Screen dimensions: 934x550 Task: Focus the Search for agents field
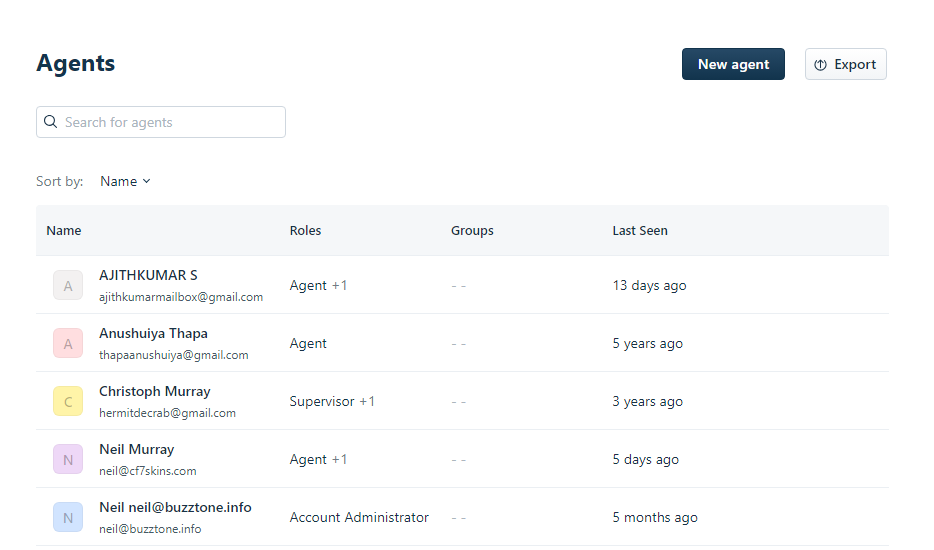click(170, 122)
